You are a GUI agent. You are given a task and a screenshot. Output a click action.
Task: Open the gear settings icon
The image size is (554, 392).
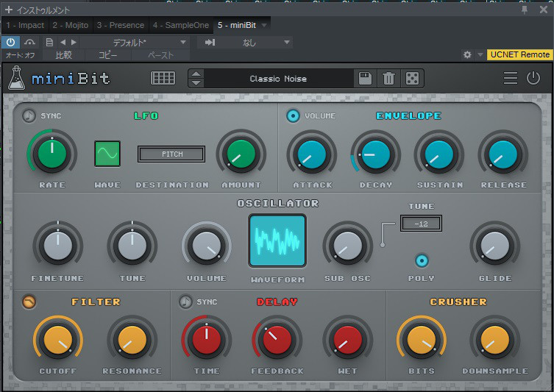coord(467,54)
